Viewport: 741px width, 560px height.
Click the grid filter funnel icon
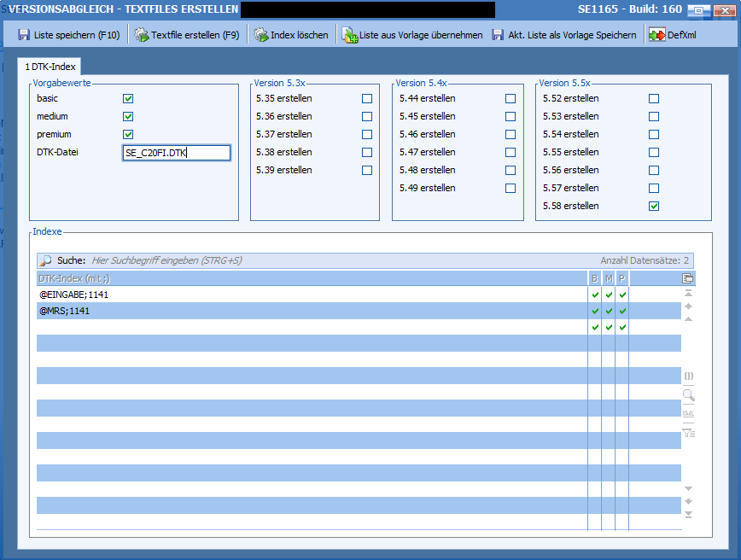[x=688, y=434]
